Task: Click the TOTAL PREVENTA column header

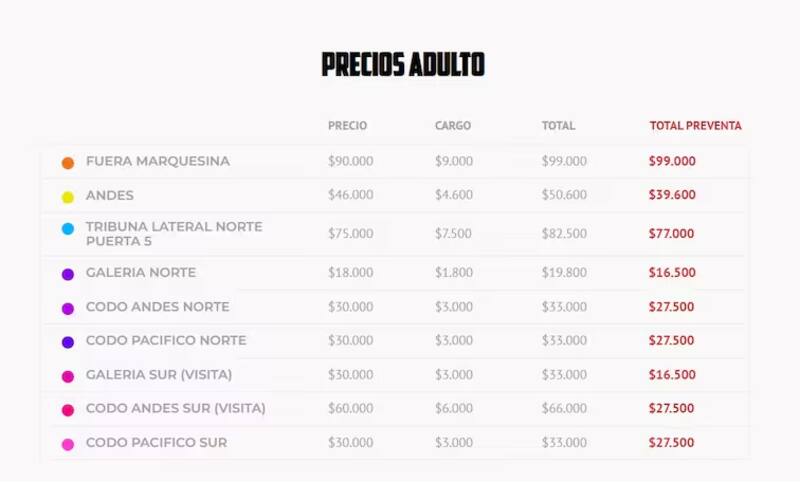Action: [x=695, y=126]
